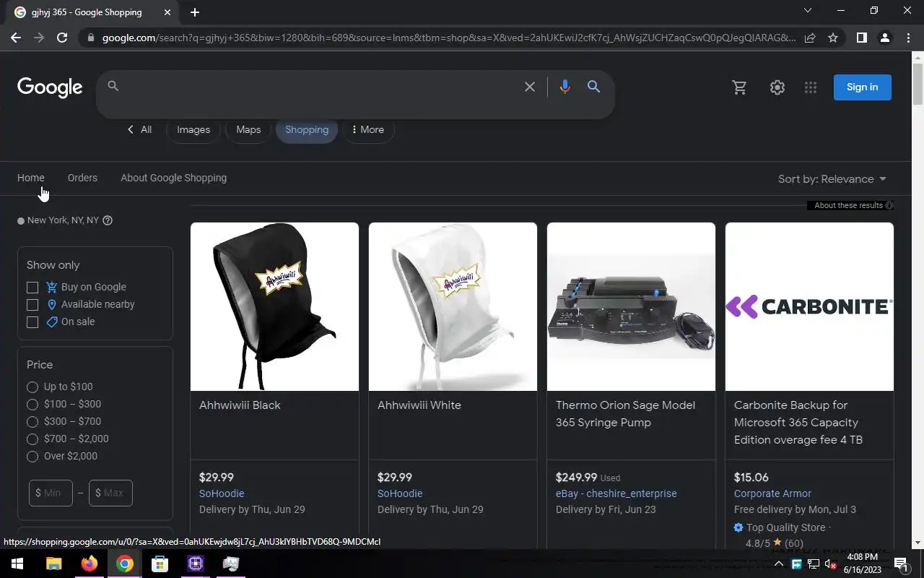Image resolution: width=924 pixels, height=578 pixels.
Task: Open eBay - cheshire_enterprise seller link
Action: click(616, 493)
